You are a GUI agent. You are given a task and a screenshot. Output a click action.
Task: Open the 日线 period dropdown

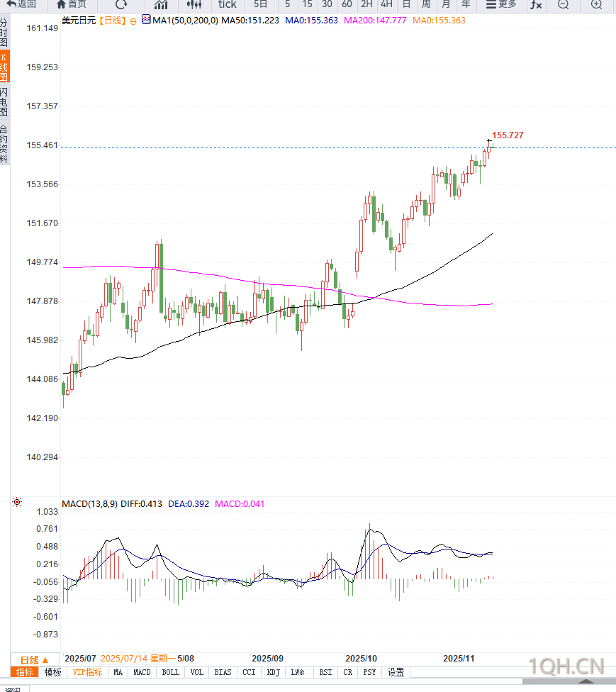[35, 660]
